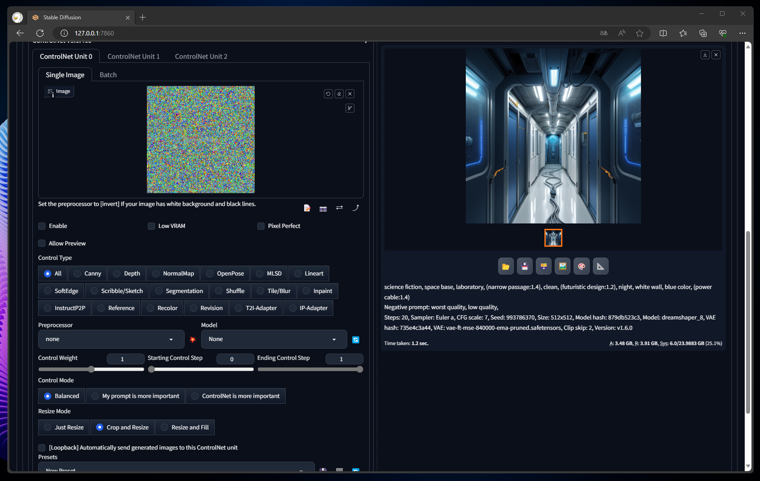This screenshot has width=760, height=481.
Task: Pick the Lineart control type
Action: click(309, 273)
